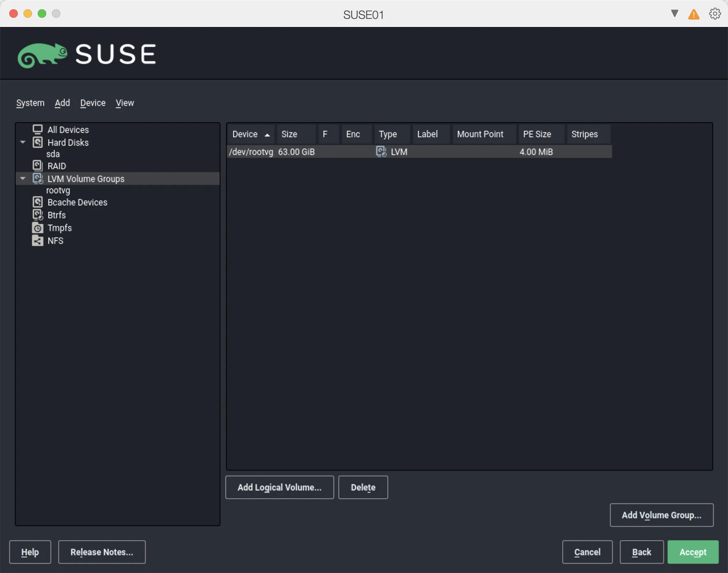The image size is (728, 573).
Task: Click the Hard Disks disk icon
Action: [38, 142]
